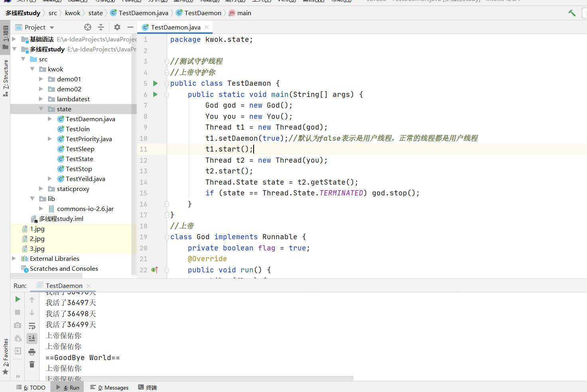
Task: Rerun TestDaemon with green play button
Action: tap(18, 299)
